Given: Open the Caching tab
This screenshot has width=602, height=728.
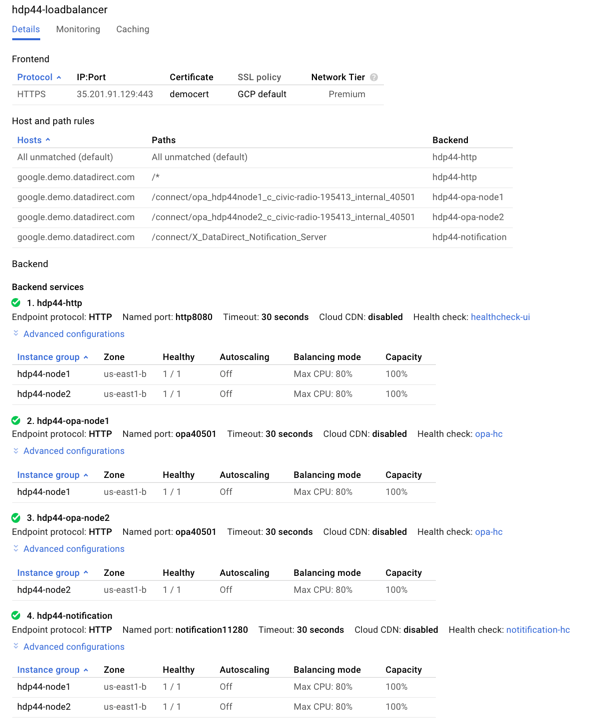Looking at the screenshot, I should 132,30.
